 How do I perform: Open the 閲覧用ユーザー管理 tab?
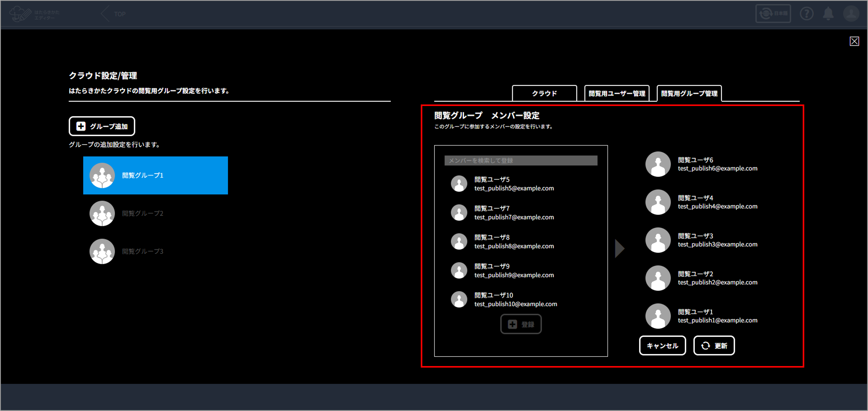[617, 93]
